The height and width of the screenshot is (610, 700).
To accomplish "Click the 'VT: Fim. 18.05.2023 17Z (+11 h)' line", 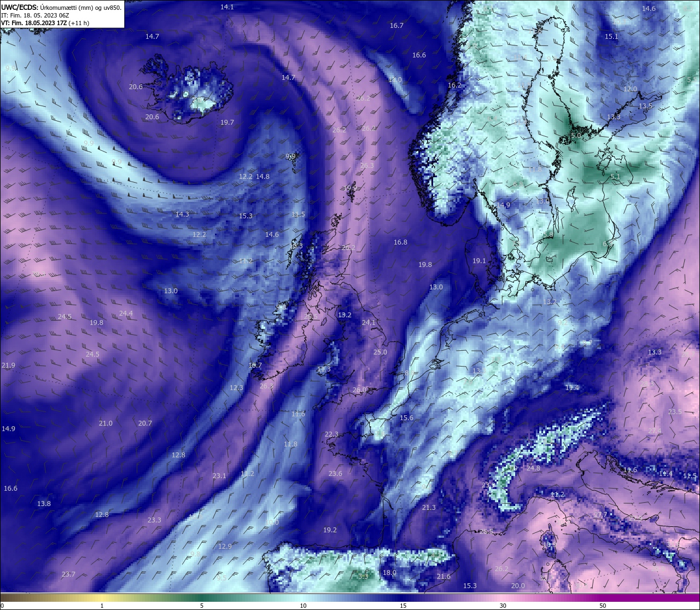I will 45,23.
